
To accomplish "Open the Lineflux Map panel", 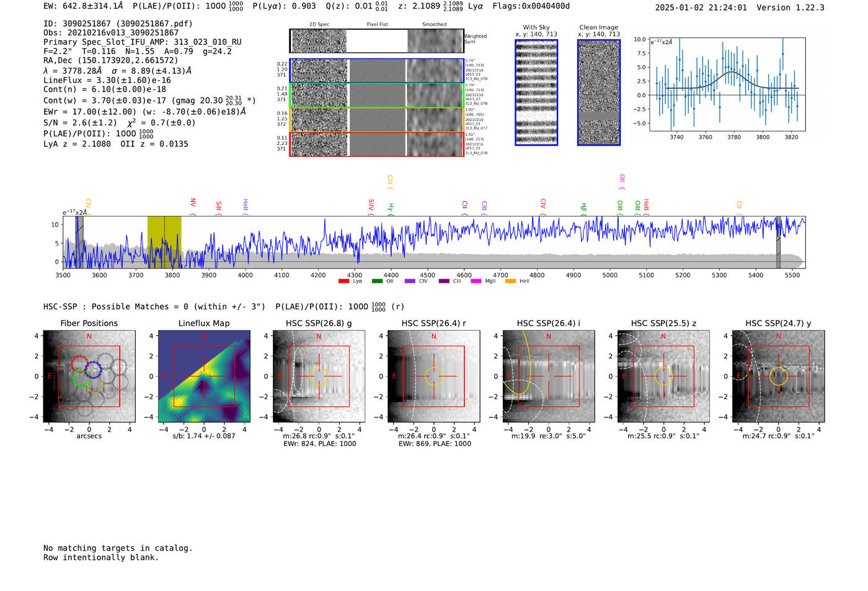I will [x=204, y=376].
